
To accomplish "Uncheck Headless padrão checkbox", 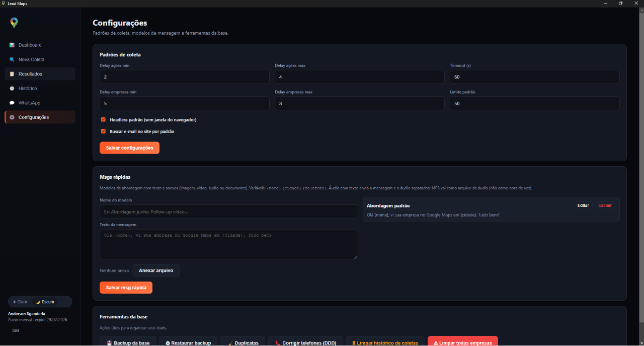I will [x=103, y=120].
